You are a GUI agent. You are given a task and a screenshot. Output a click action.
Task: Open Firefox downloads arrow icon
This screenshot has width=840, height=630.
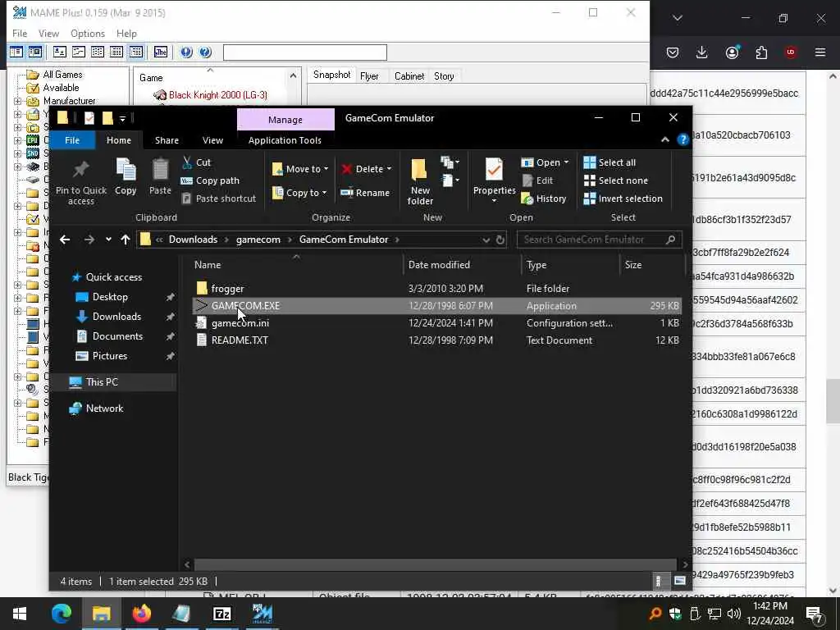(x=702, y=52)
